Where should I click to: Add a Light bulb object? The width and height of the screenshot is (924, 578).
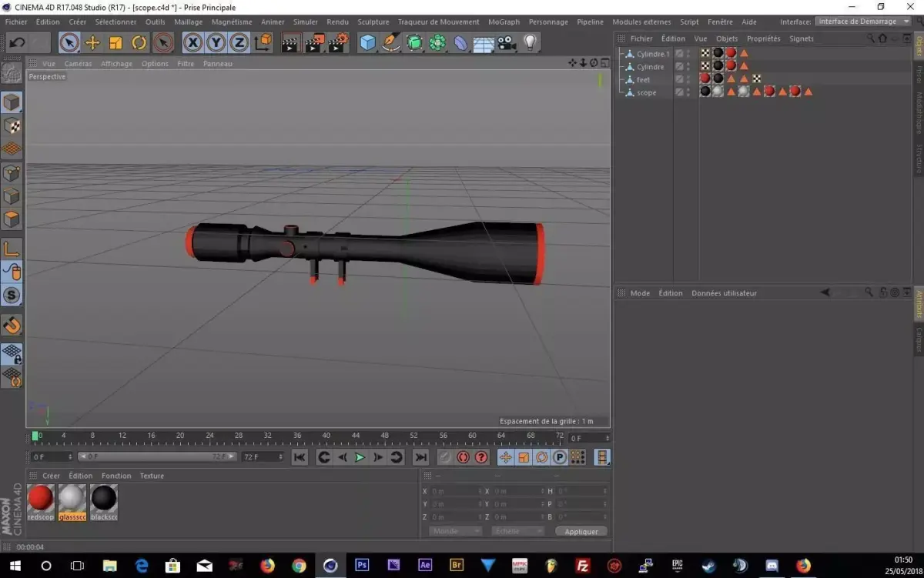(x=530, y=43)
